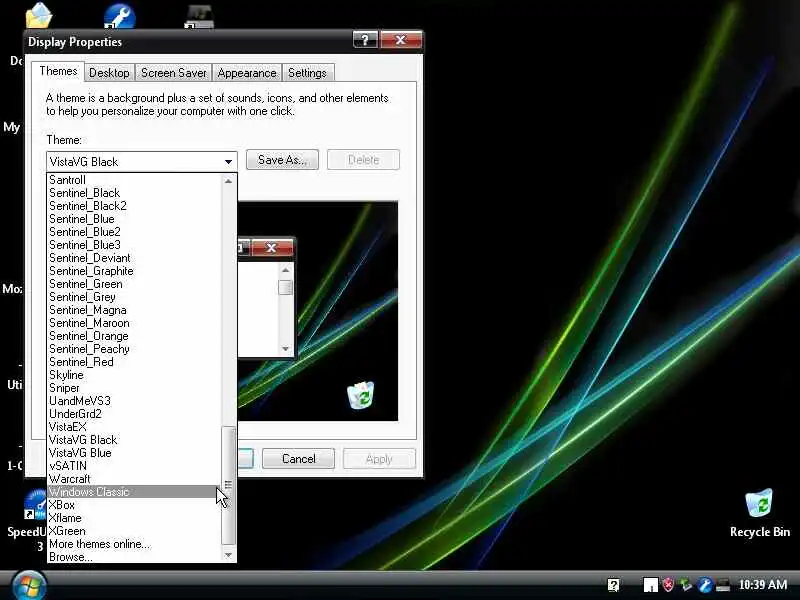Click the drive tray icon beside the clock
The width and height of the screenshot is (800, 600).
pyautogui.click(x=722, y=585)
